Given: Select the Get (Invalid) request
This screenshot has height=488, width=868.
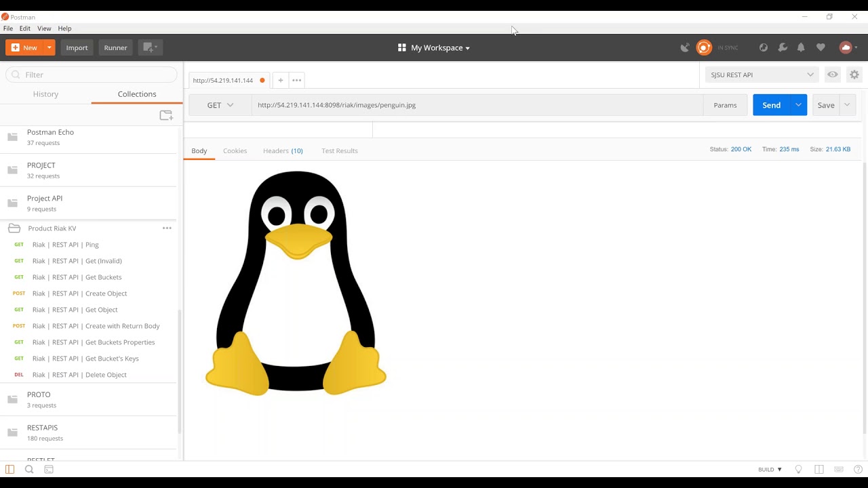Looking at the screenshot, I should pyautogui.click(x=88, y=261).
